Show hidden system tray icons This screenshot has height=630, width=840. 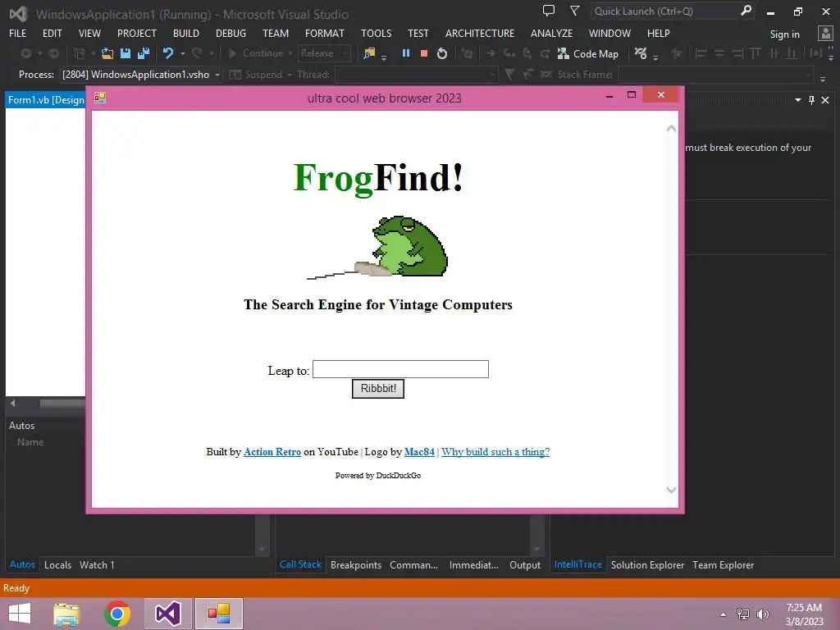pos(724,614)
